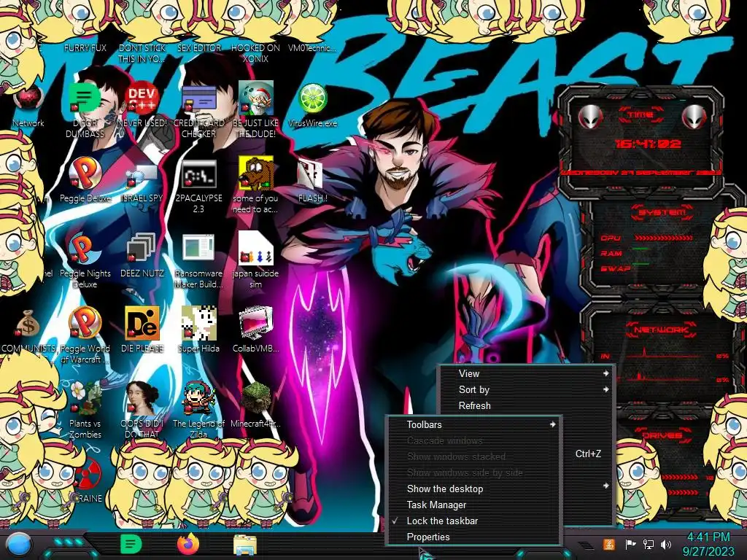The height and width of the screenshot is (560, 747).
Task: Open the Network desktop icon
Action: (x=28, y=100)
